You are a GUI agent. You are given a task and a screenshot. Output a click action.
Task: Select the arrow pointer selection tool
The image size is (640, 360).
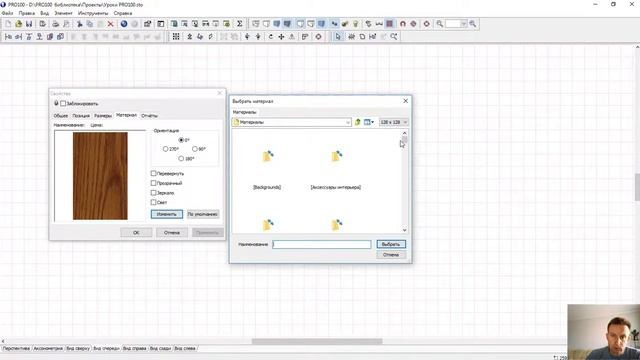(338, 37)
